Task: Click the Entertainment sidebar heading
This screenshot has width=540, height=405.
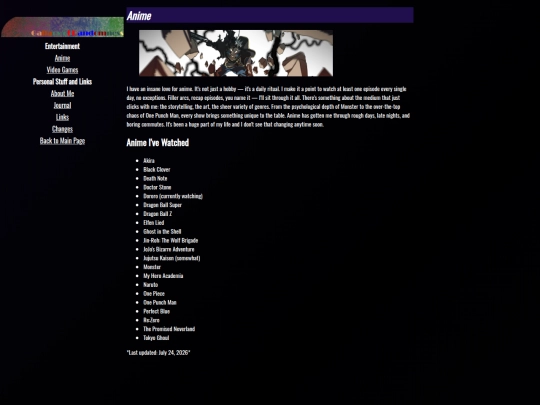Action: coord(62,46)
